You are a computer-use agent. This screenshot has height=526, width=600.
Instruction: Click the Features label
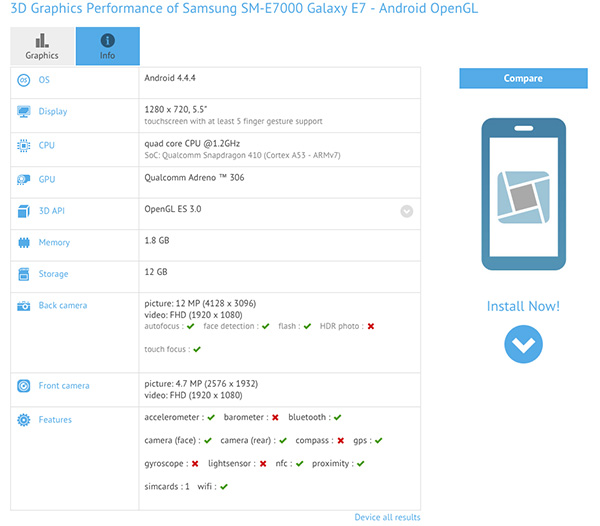55,420
